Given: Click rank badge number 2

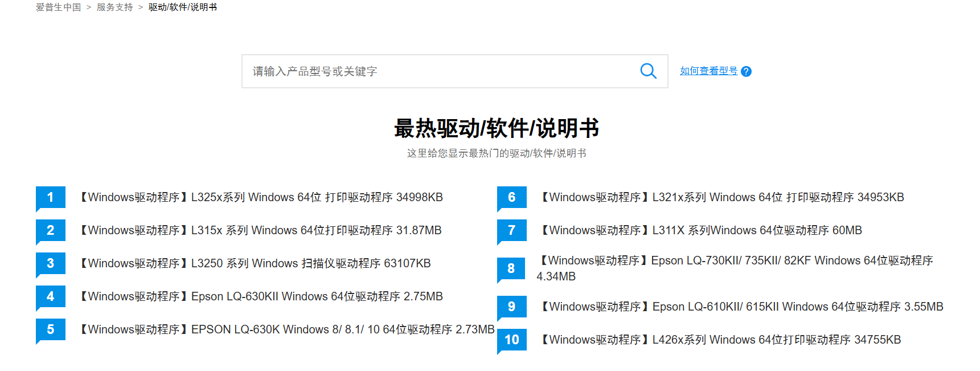Looking at the screenshot, I should point(51,231).
